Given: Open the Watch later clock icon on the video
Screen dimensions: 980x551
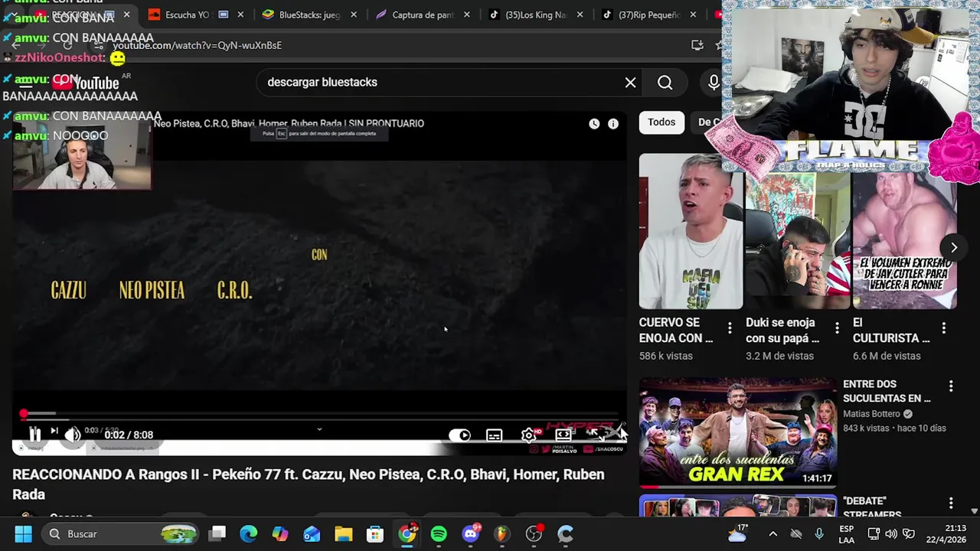Looking at the screenshot, I should pos(594,123).
